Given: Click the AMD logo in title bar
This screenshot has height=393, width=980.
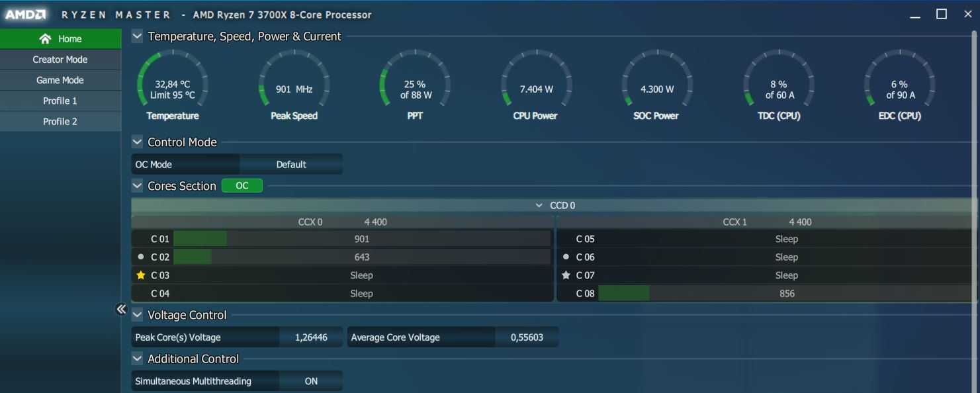Looking at the screenshot, I should click(26, 14).
